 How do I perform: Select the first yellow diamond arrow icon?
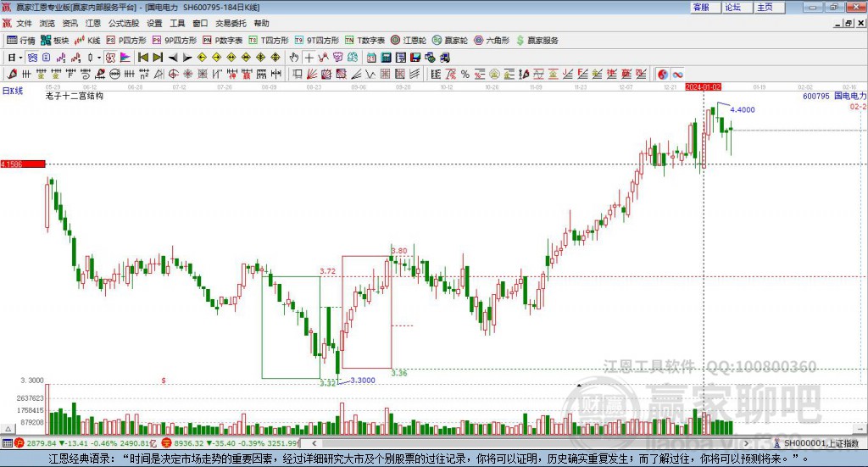202,58
